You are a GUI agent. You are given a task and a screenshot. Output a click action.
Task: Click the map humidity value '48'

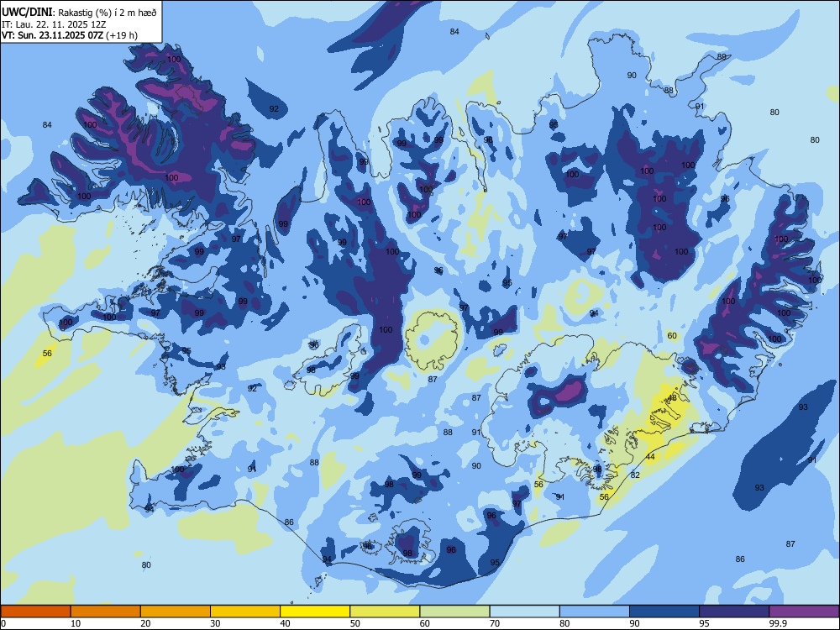[x=672, y=398]
